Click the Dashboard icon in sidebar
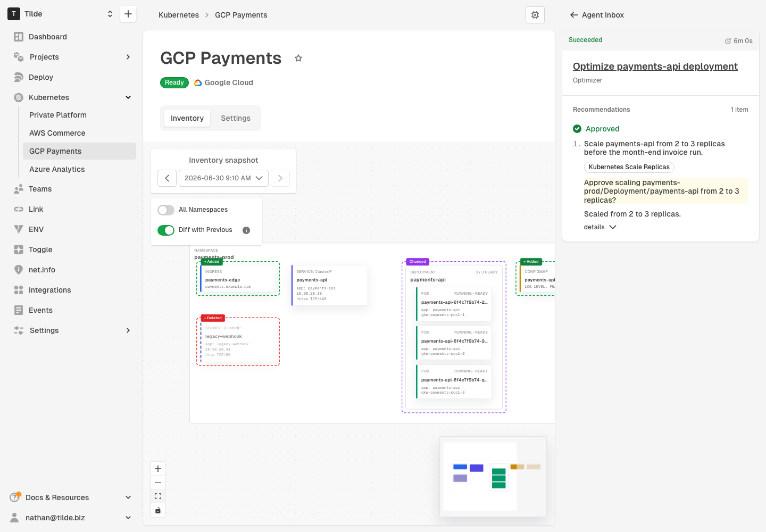Viewport: 766px width, 532px height. [x=19, y=37]
